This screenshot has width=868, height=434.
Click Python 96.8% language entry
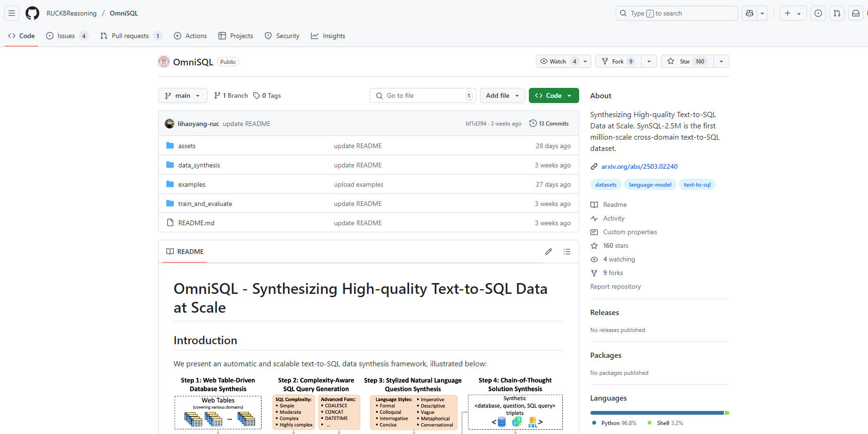point(614,423)
